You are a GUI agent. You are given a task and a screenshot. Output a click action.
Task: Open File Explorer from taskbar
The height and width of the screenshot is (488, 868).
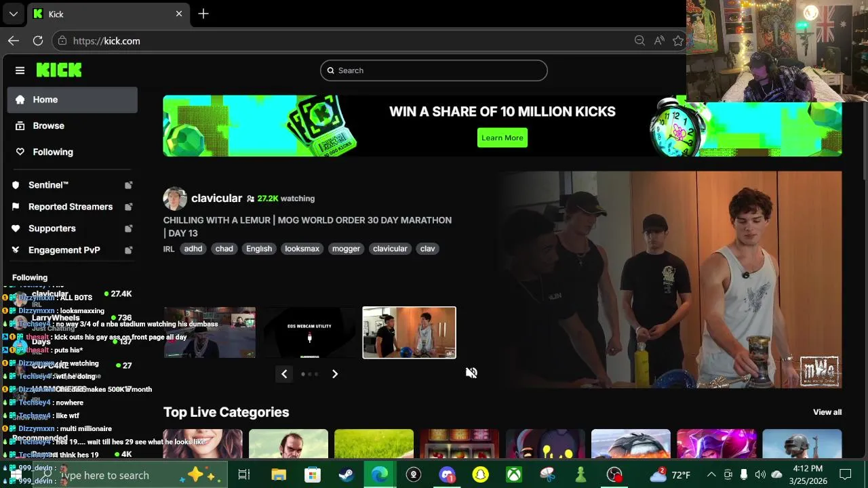coord(279,475)
